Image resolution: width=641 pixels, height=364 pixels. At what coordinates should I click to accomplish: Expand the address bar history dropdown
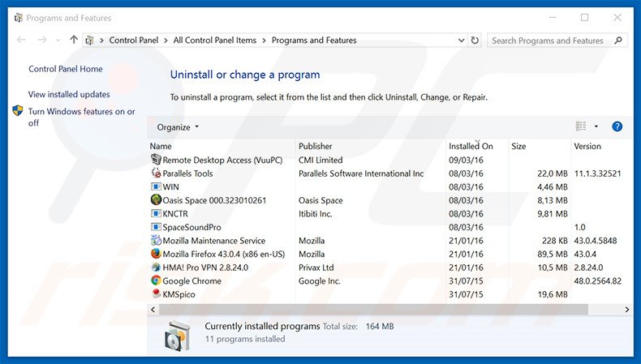click(461, 41)
